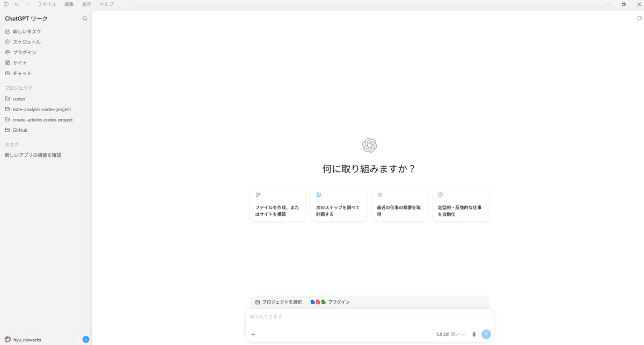Open the 編集 menu
Image resolution: width=644 pixels, height=345 pixels.
pyautogui.click(x=69, y=4)
